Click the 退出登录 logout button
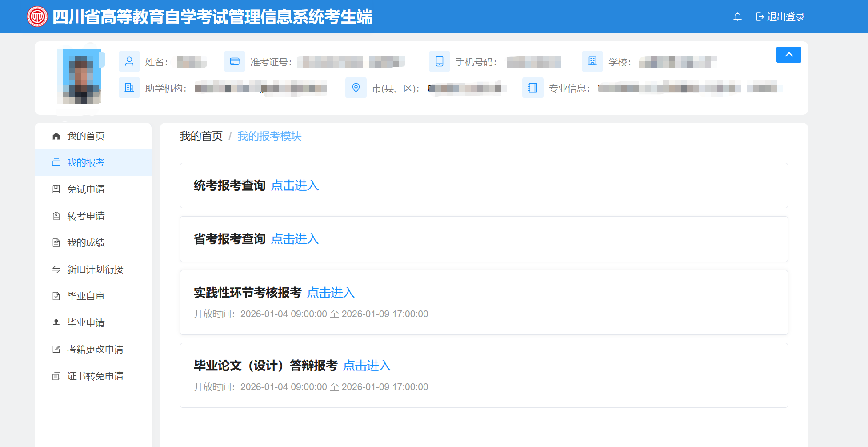Viewport: 868px width, 447px height. [780, 17]
